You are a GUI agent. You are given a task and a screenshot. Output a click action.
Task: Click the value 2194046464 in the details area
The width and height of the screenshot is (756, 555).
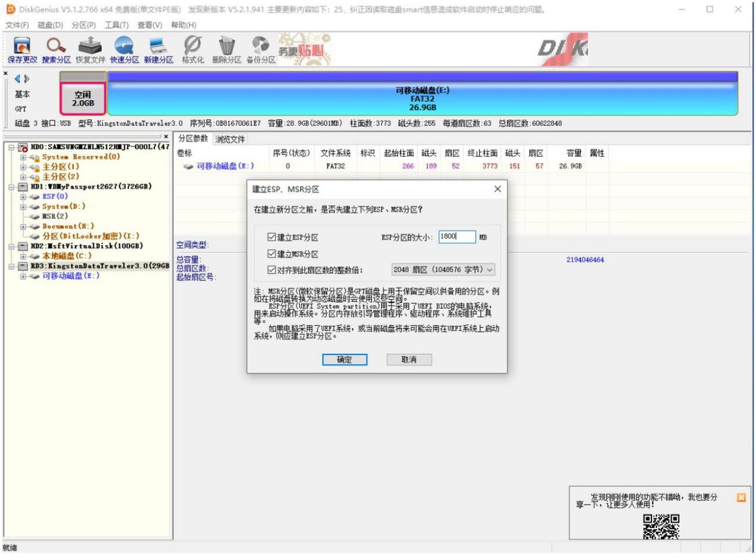click(585, 260)
